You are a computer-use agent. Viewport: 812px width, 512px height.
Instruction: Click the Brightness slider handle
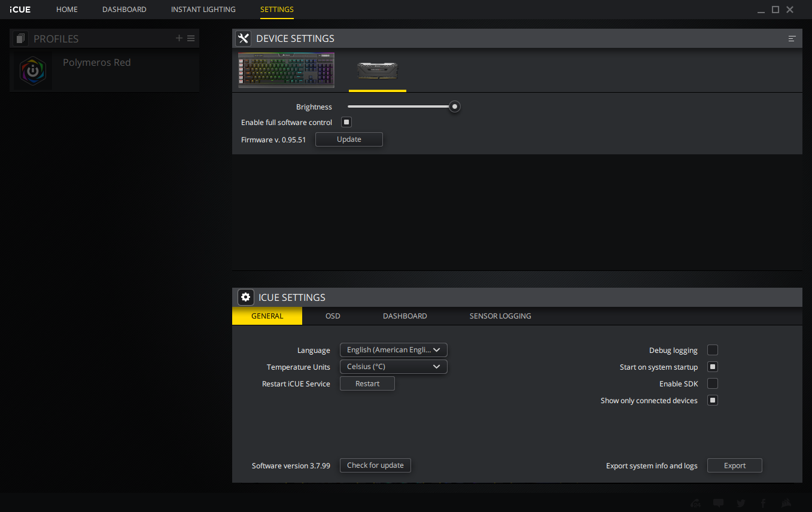click(x=455, y=106)
